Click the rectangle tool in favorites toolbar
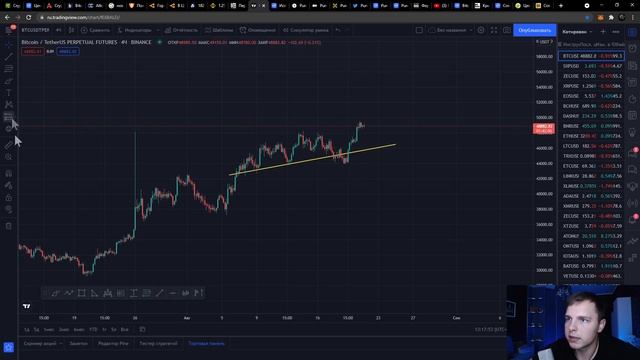Viewport: 640px width, 360px height. point(82,293)
